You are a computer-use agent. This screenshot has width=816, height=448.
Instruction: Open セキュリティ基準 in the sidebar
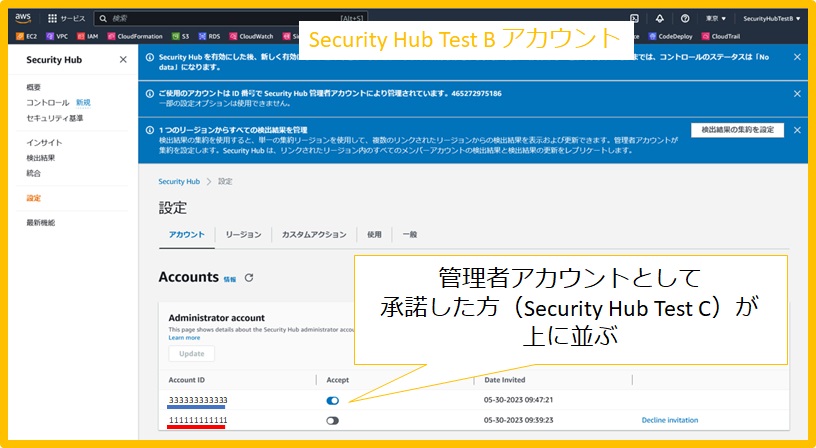55,118
